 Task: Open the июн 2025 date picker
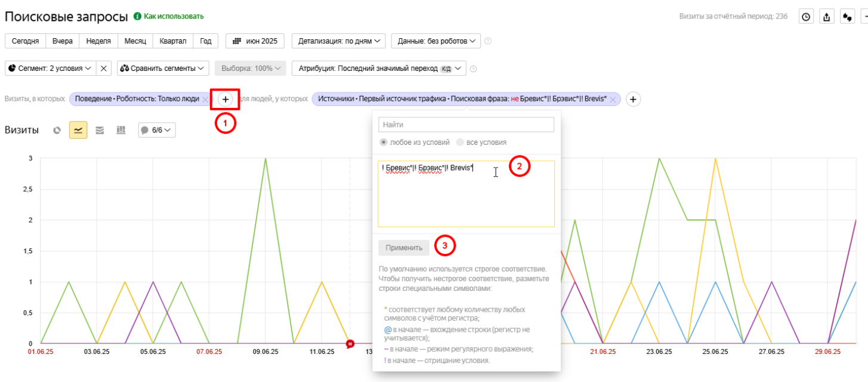coord(255,41)
